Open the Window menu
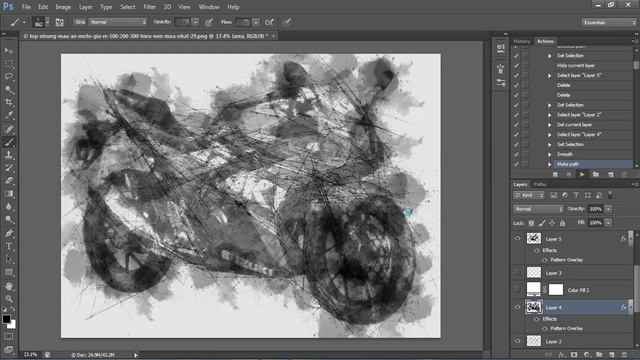 tap(209, 7)
